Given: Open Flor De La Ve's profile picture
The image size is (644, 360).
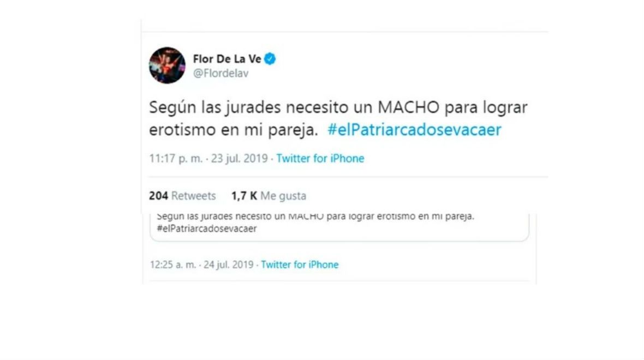Looking at the screenshot, I should (167, 65).
